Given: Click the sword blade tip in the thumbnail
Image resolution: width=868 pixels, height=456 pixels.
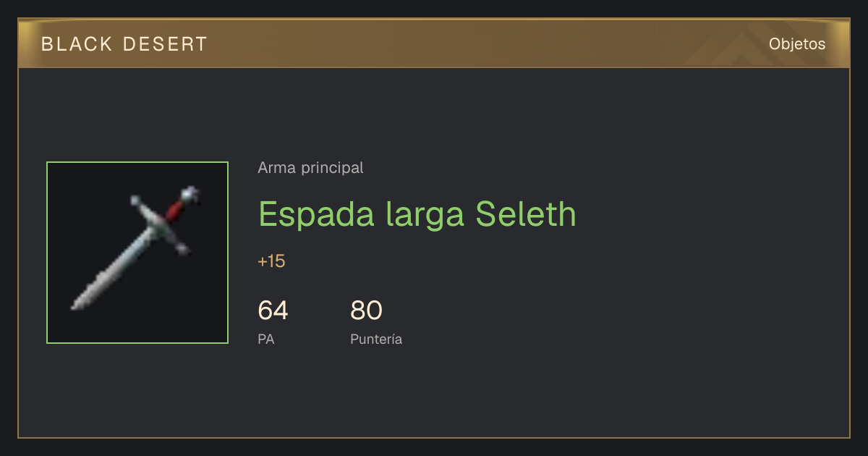Looking at the screenshot, I should coord(76,304).
